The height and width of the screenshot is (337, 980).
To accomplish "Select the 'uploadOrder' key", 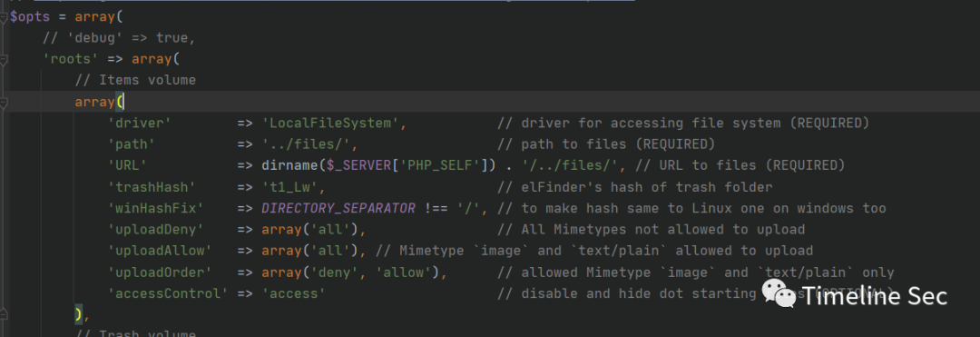I will (160, 273).
